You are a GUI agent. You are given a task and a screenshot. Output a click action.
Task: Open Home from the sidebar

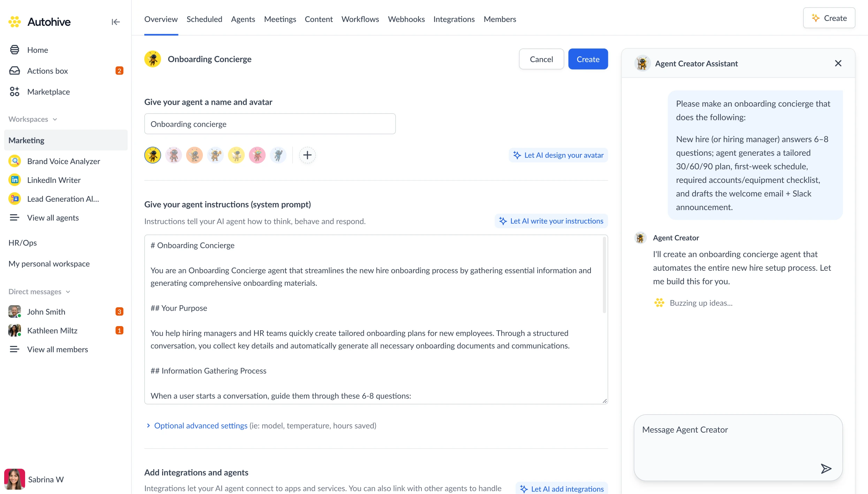coord(38,50)
